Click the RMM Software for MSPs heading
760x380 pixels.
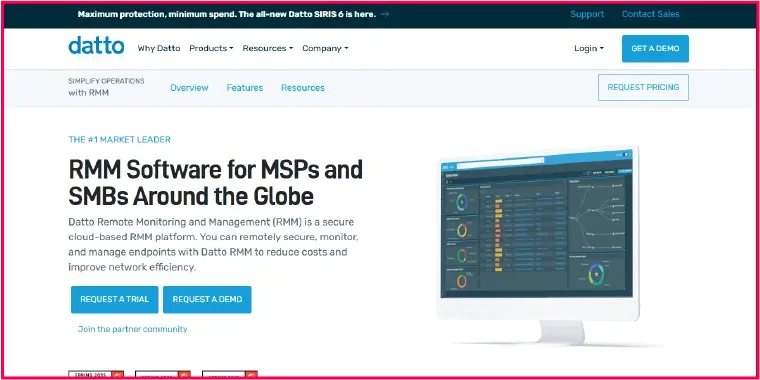(x=215, y=183)
